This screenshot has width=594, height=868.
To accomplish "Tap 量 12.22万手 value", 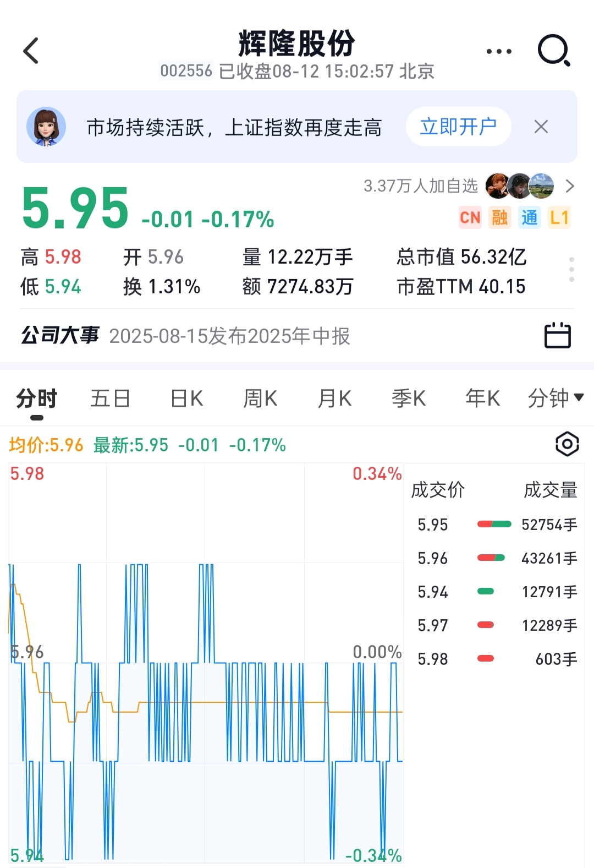I will [x=298, y=257].
